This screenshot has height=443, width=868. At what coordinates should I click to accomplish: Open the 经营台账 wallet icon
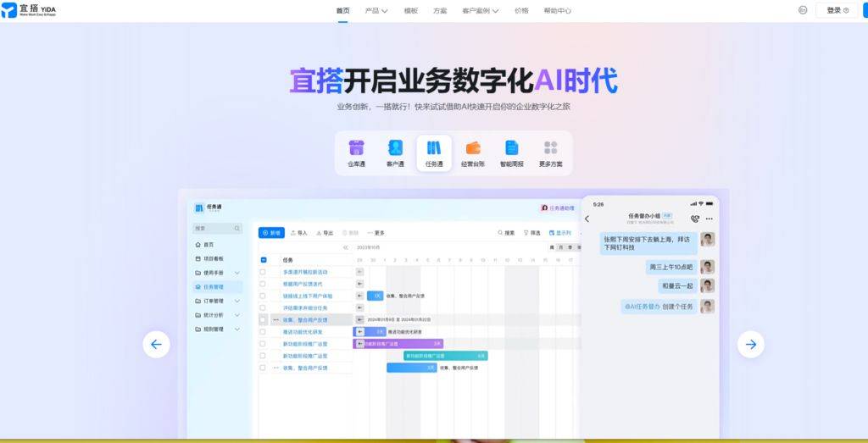tap(473, 148)
